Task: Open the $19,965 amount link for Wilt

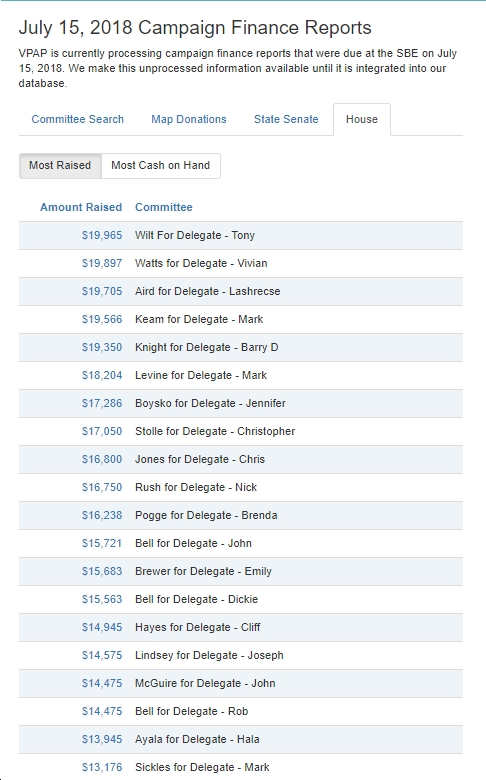Action: [101, 235]
